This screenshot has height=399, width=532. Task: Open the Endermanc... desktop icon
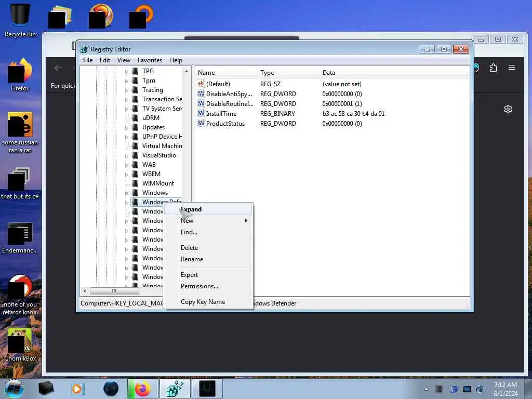point(20,237)
